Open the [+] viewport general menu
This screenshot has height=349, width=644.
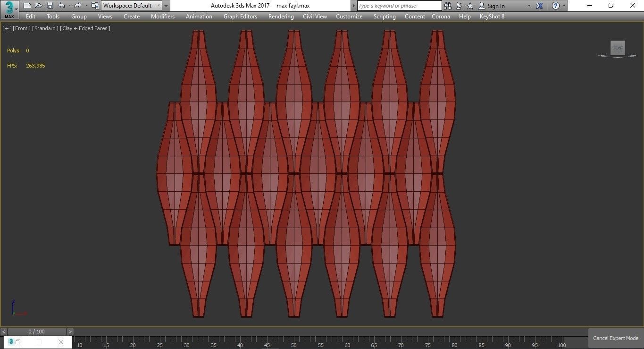click(x=7, y=28)
